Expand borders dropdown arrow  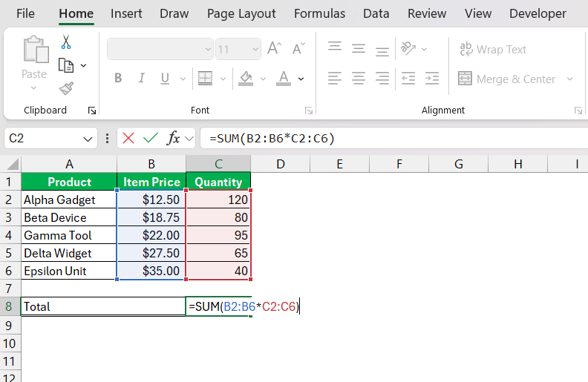(223, 79)
